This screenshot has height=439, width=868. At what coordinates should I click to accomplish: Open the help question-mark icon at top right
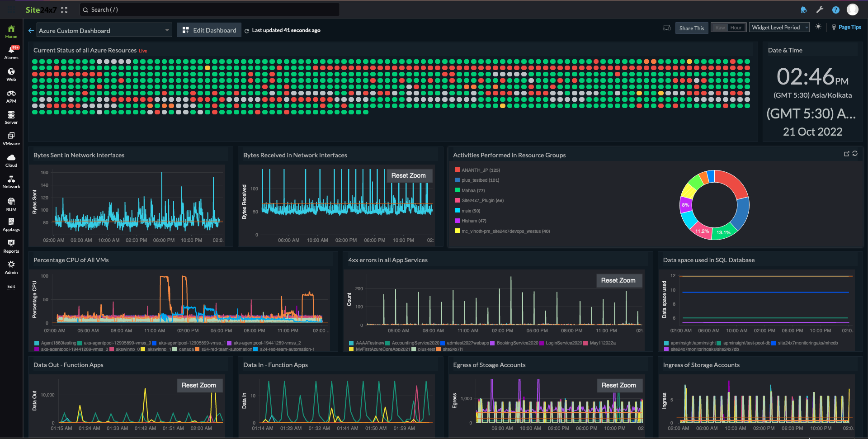coord(836,9)
